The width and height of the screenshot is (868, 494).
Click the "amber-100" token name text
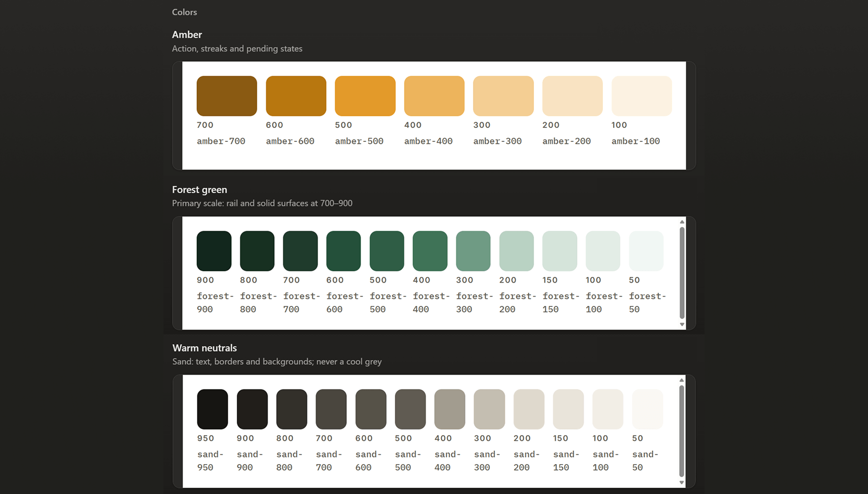636,141
